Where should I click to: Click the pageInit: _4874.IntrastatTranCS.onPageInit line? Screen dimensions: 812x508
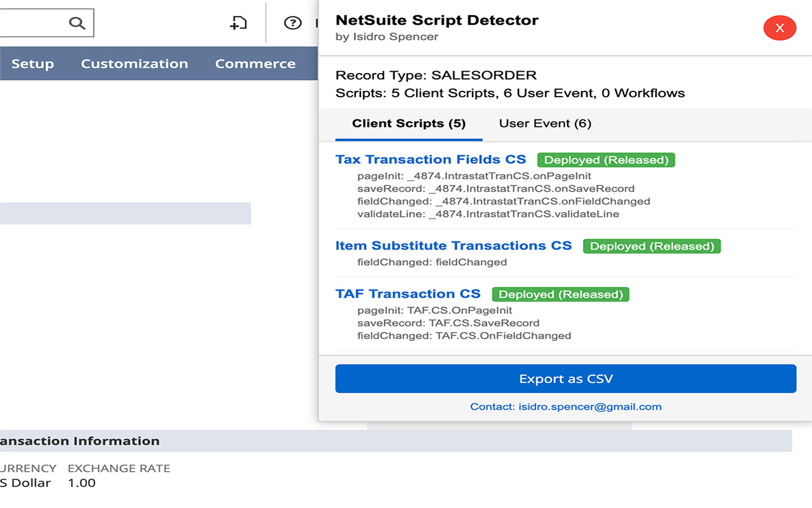474,176
